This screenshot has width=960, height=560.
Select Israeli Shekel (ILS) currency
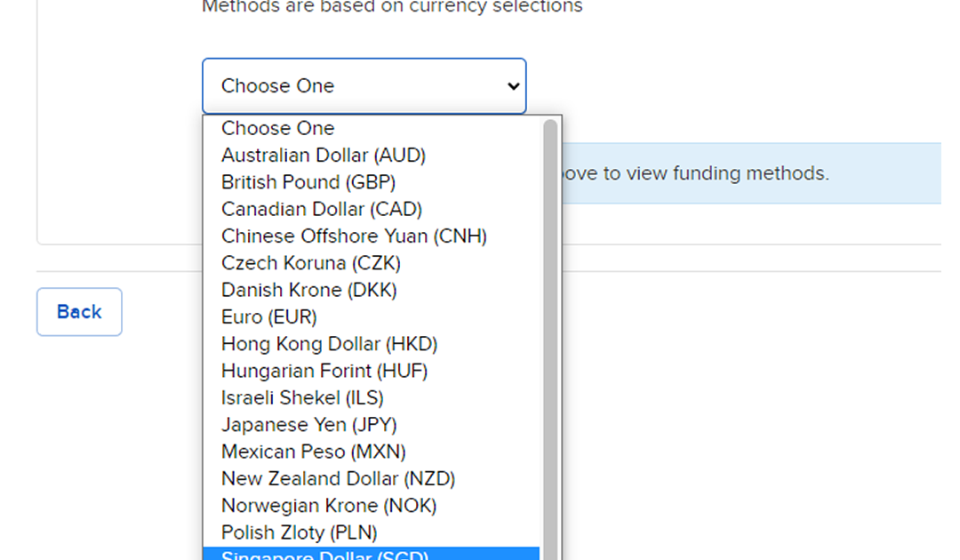pyautogui.click(x=302, y=397)
